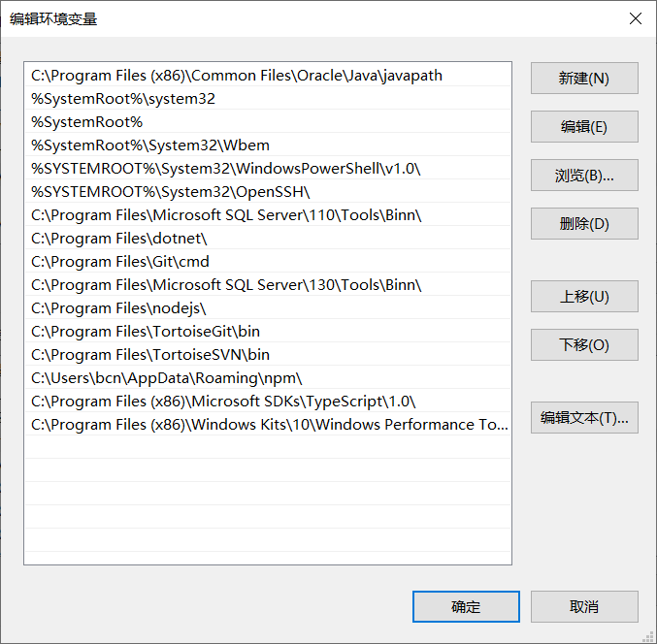Select the %SystemRoot%\System32\Wbem row
This screenshot has height=644, width=657.
pos(268,145)
